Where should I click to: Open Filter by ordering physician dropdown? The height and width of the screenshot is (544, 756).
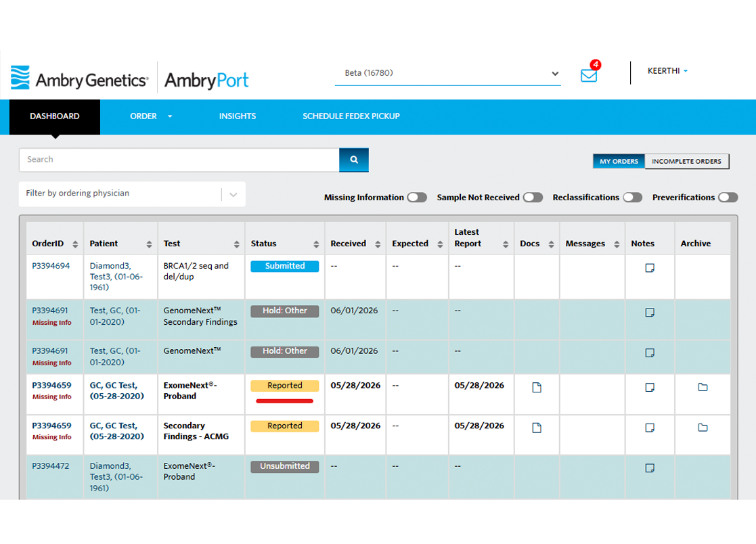click(132, 194)
